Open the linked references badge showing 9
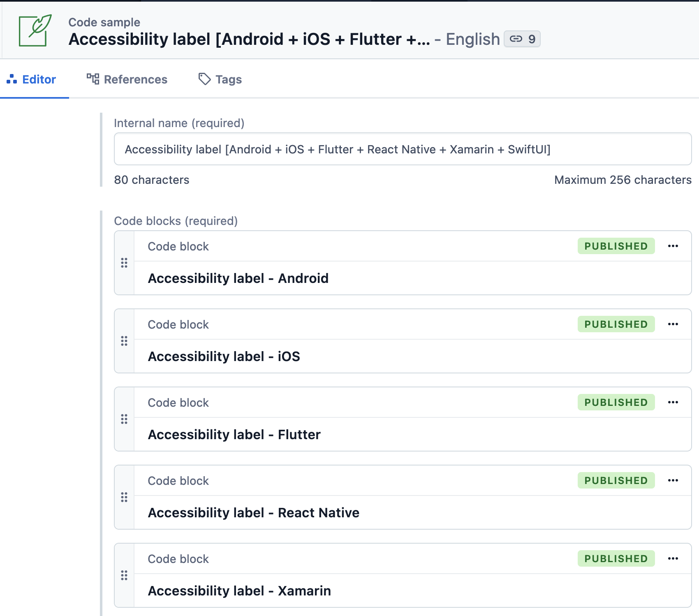 [522, 39]
